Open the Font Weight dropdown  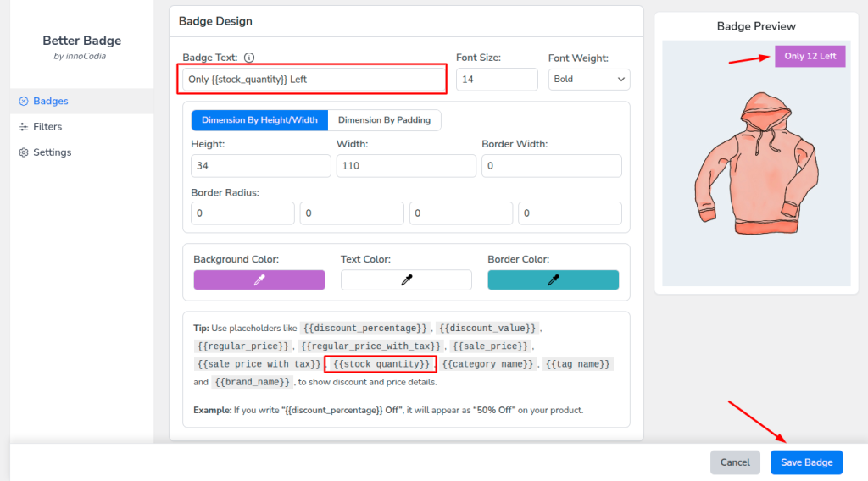click(x=588, y=80)
